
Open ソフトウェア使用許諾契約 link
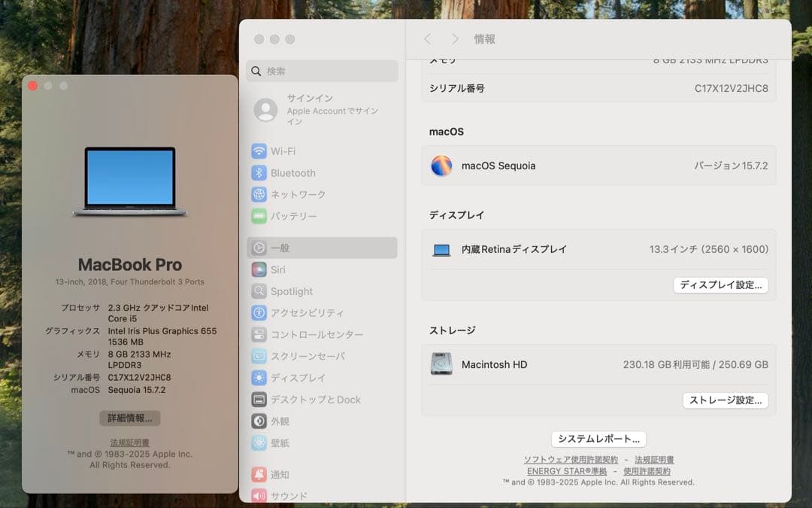pos(571,460)
